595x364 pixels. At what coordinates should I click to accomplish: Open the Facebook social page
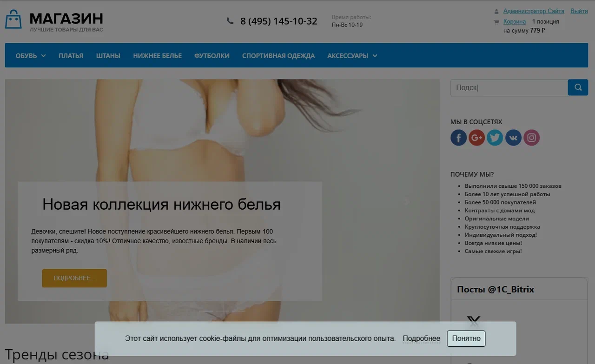458,138
